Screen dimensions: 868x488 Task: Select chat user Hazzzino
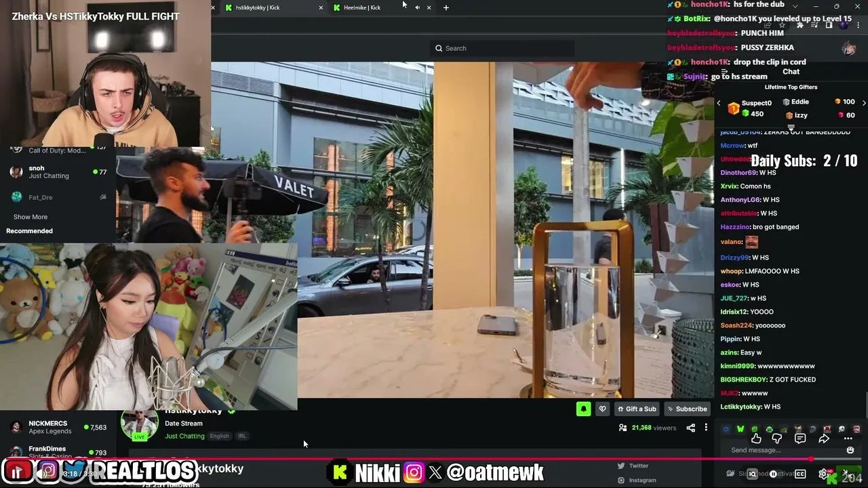pos(736,227)
